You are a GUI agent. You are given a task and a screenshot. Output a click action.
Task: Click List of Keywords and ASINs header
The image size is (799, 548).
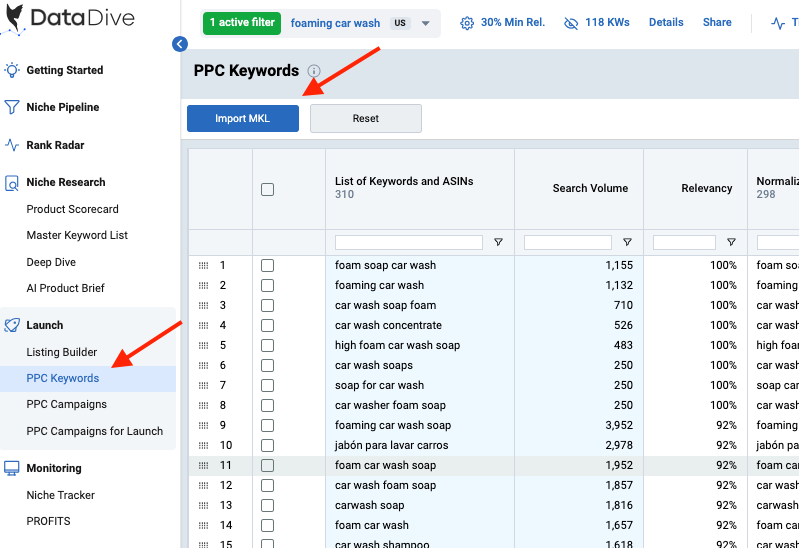point(404,181)
